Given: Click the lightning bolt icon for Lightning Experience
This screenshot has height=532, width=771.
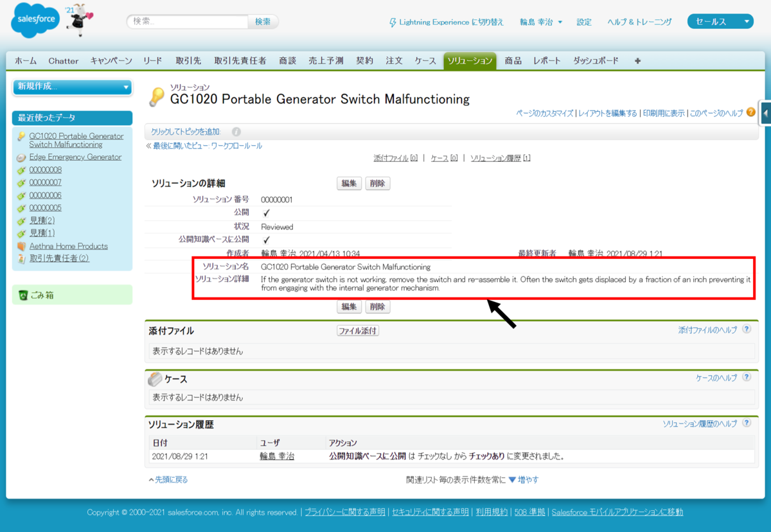Looking at the screenshot, I should click(x=393, y=22).
